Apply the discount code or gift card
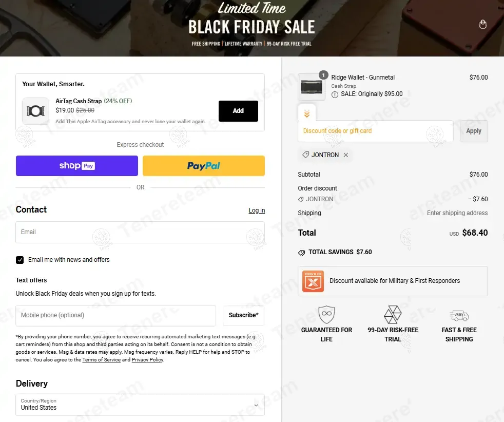Screen dimensions: 504x422 [x=473, y=131]
